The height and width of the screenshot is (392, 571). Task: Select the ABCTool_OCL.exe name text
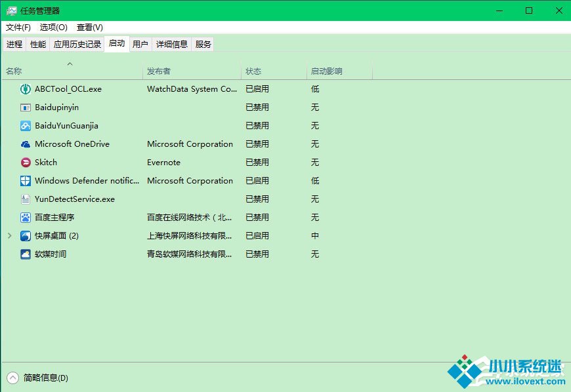[68, 89]
